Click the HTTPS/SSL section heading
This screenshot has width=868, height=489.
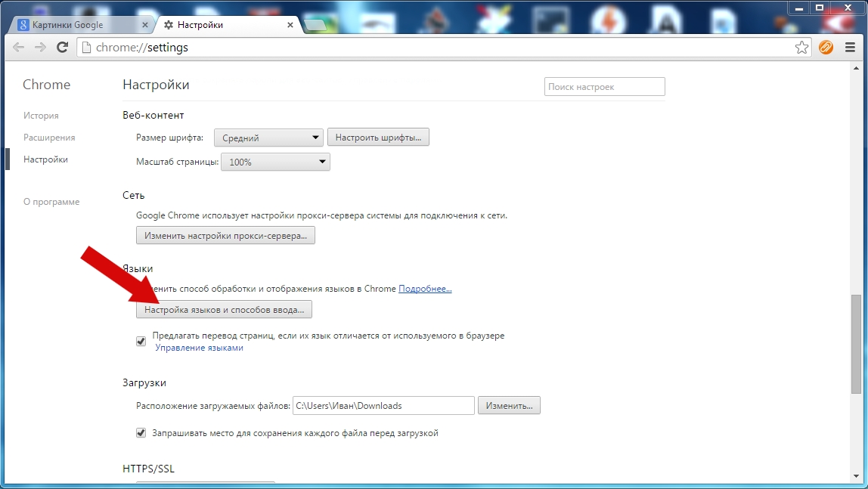coord(148,469)
